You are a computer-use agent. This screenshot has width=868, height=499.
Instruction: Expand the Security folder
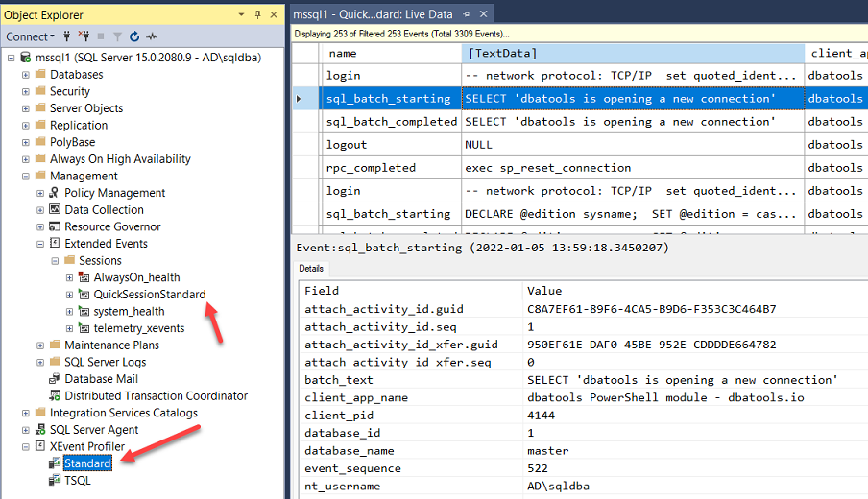click(x=26, y=91)
